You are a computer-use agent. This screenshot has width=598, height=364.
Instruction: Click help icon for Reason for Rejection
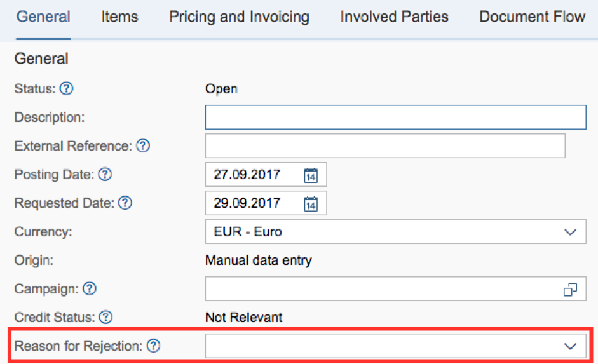coord(153,346)
